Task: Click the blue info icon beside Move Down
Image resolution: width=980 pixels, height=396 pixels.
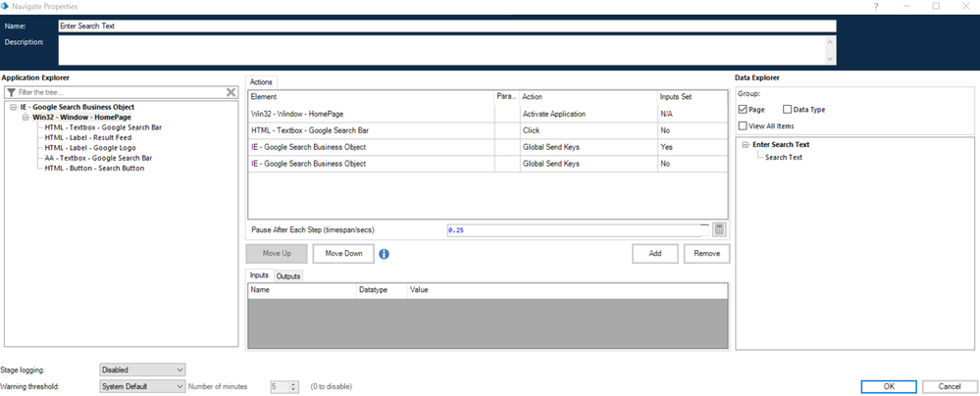Action: point(384,254)
